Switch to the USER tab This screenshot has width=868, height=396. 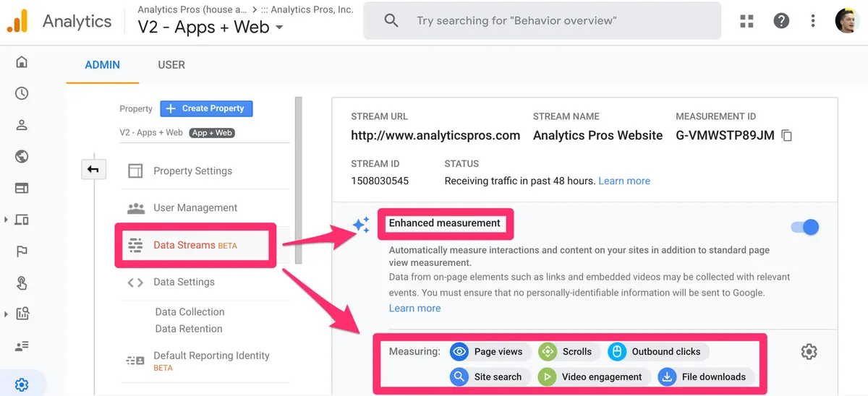click(x=171, y=65)
